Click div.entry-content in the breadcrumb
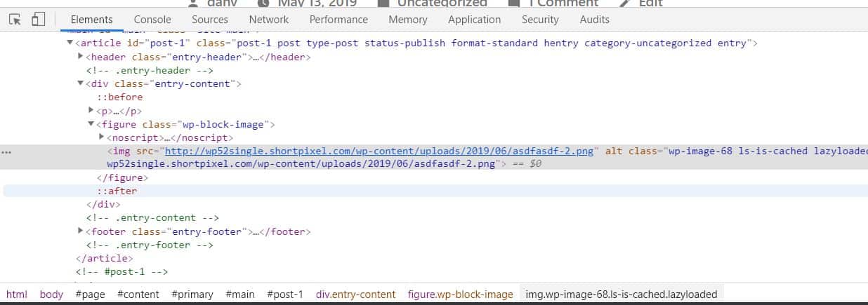This screenshot has width=868, height=305. click(x=355, y=294)
